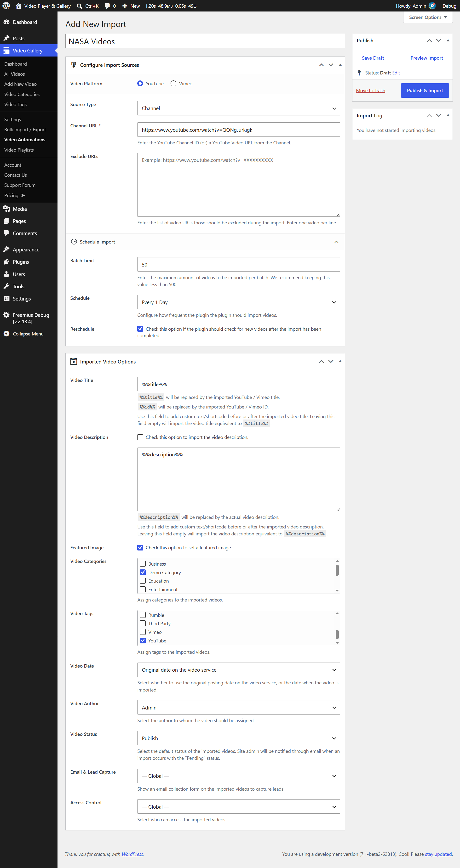The image size is (460, 868).
Task: Click the Settings sliders icon in main menu
Action: [6, 299]
